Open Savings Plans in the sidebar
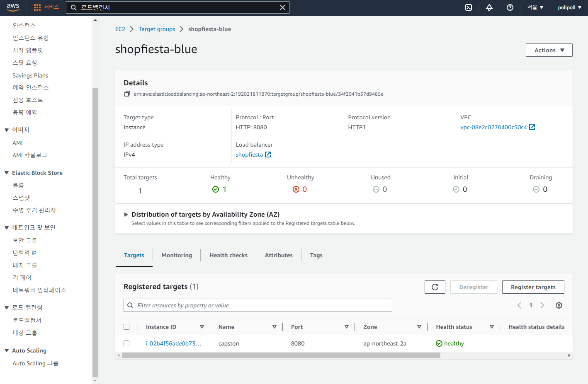This screenshot has height=384, width=588. click(x=30, y=75)
